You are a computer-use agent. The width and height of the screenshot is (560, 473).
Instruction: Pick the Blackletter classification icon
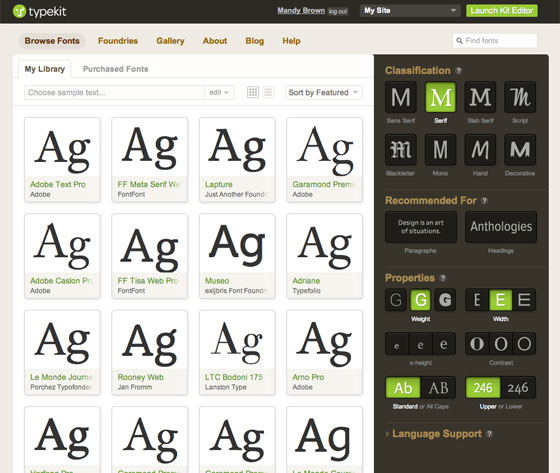point(401,150)
